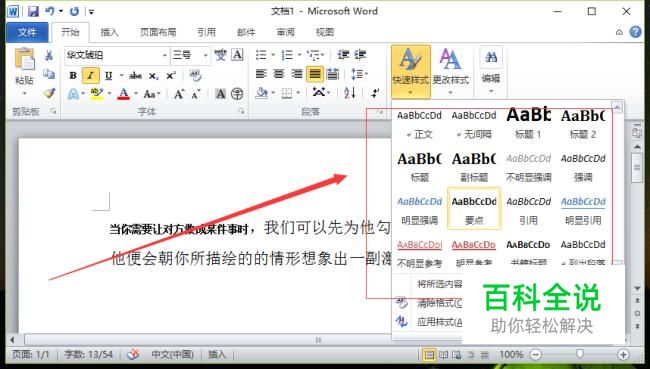
Task: Click the grow font icon
Action: pos(179,94)
